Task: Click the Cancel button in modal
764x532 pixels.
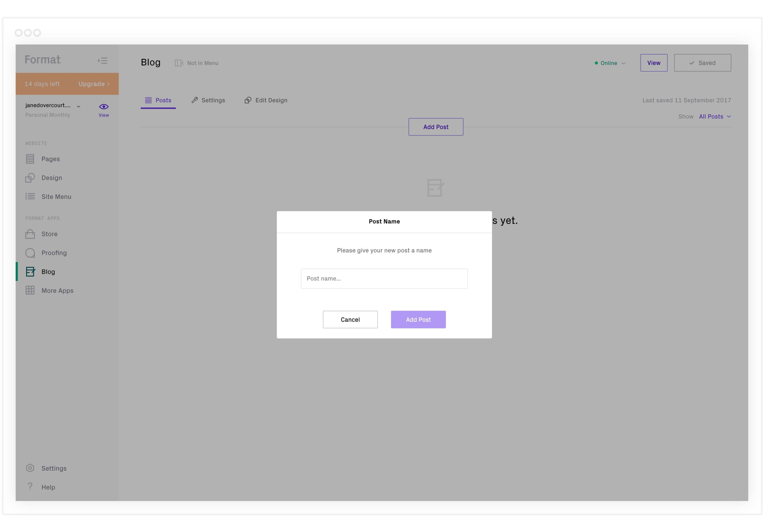Action: (x=350, y=319)
